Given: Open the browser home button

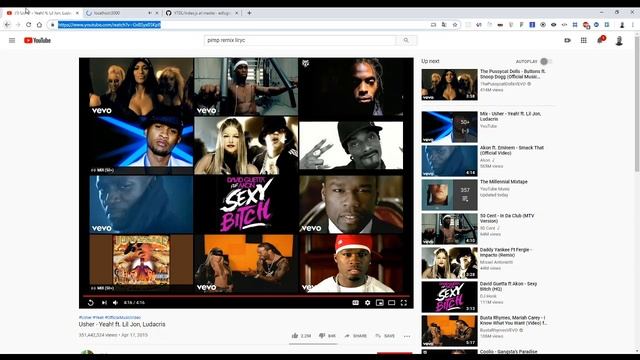Looking at the screenshot, I should [x=39, y=25].
